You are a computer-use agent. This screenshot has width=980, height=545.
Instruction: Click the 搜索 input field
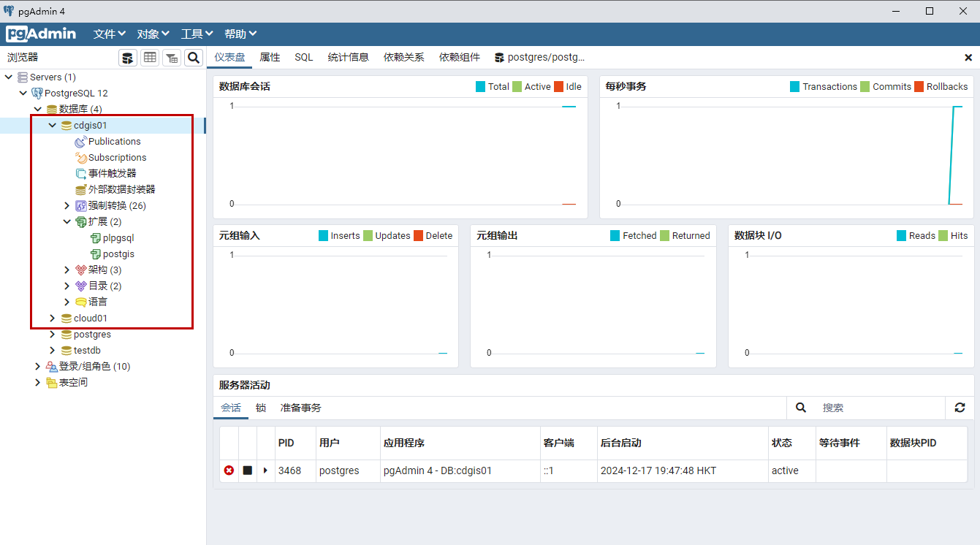(x=880, y=408)
